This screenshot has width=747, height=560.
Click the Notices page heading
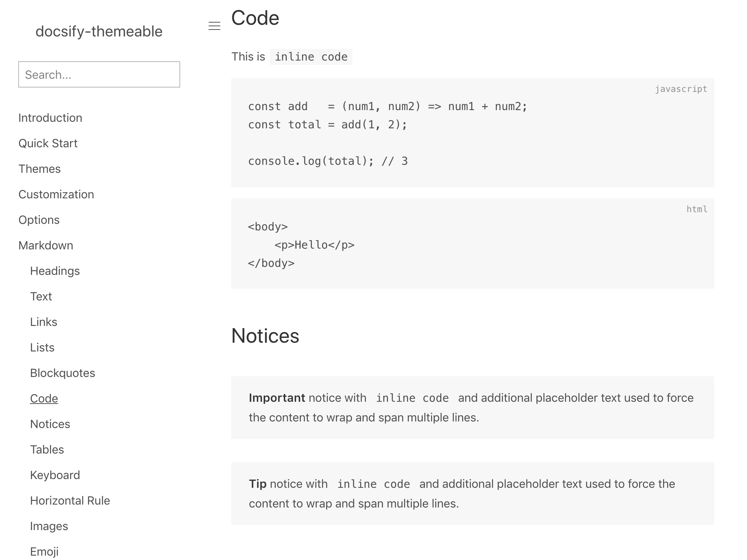(265, 336)
